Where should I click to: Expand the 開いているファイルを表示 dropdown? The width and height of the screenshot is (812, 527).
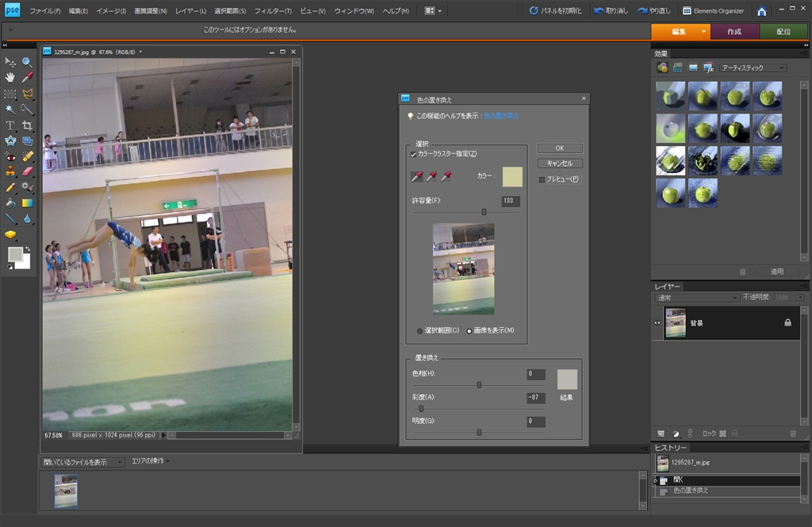point(84,462)
